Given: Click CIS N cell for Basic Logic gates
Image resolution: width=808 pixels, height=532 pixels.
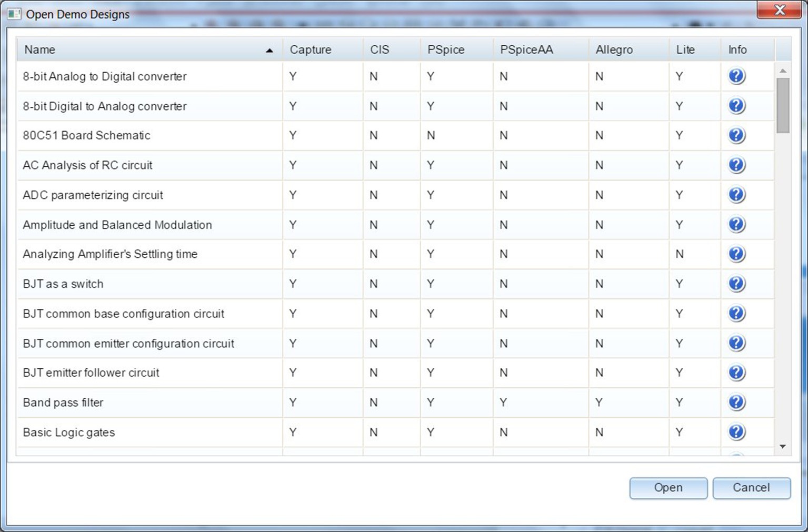Looking at the screenshot, I should pos(392,432).
